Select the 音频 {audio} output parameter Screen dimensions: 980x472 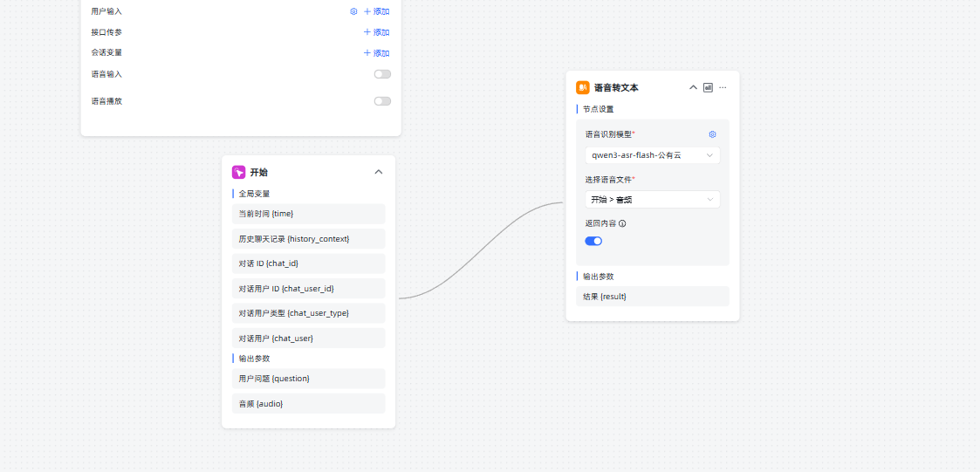tap(303, 403)
